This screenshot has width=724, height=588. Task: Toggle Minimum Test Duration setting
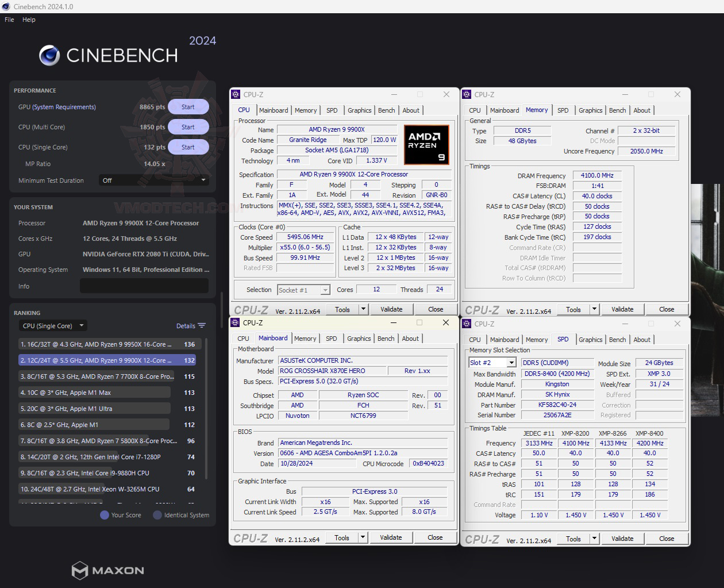click(x=154, y=180)
